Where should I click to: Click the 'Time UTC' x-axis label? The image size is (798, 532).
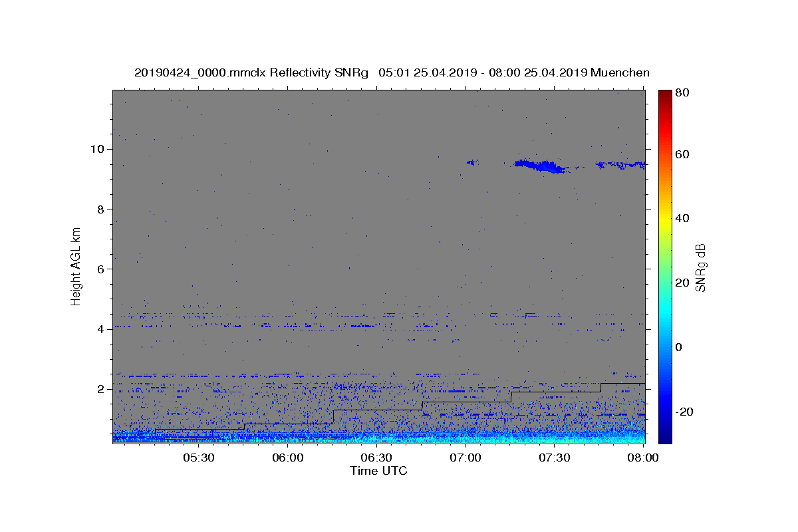coord(378,471)
